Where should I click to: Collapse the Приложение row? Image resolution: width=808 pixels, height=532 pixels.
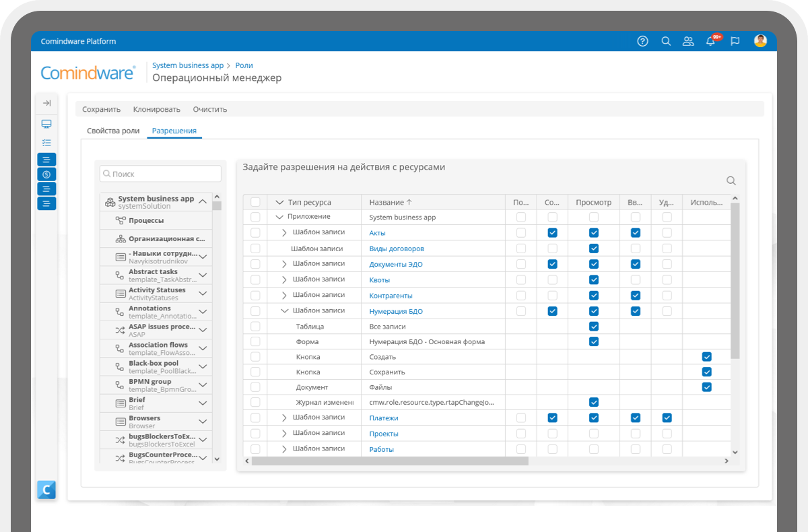click(279, 217)
